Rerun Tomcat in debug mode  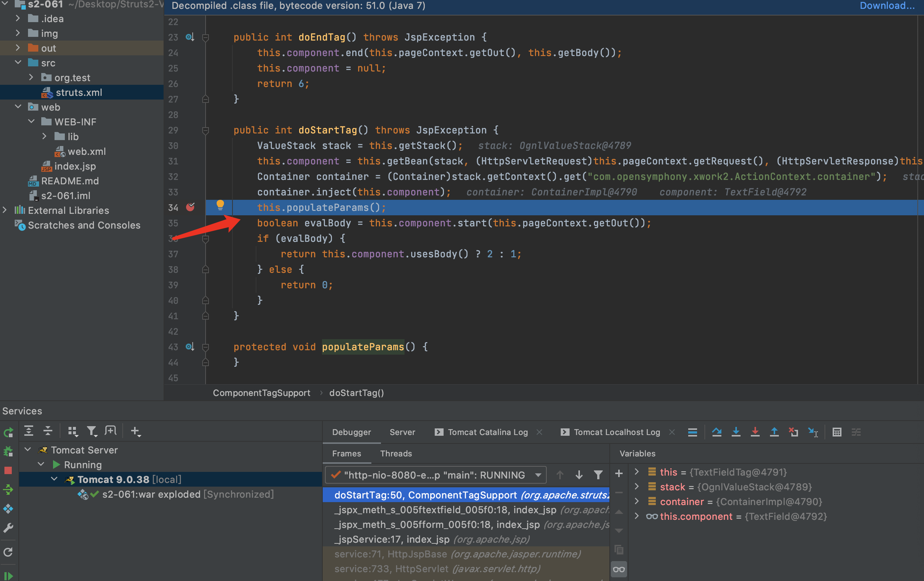pyautogui.click(x=8, y=452)
